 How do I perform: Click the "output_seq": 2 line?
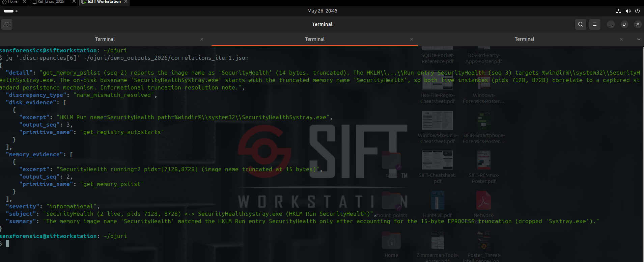(x=46, y=177)
